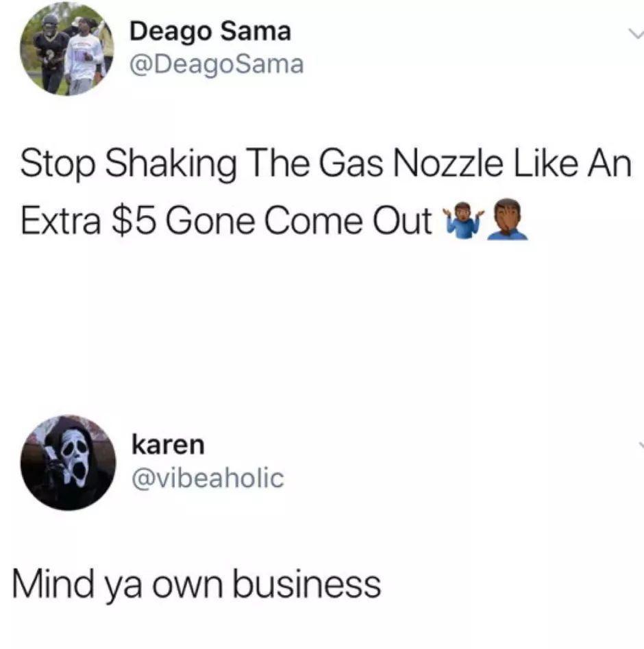The height and width of the screenshot is (649, 644).
Task: Click the word 'Shaking' in the tweet
Action: coord(171,165)
